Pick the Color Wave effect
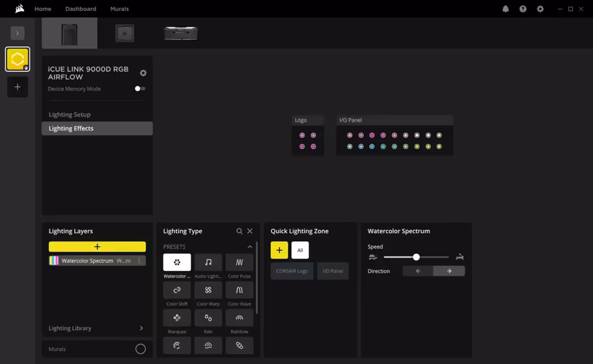593x364 pixels. tap(239, 290)
